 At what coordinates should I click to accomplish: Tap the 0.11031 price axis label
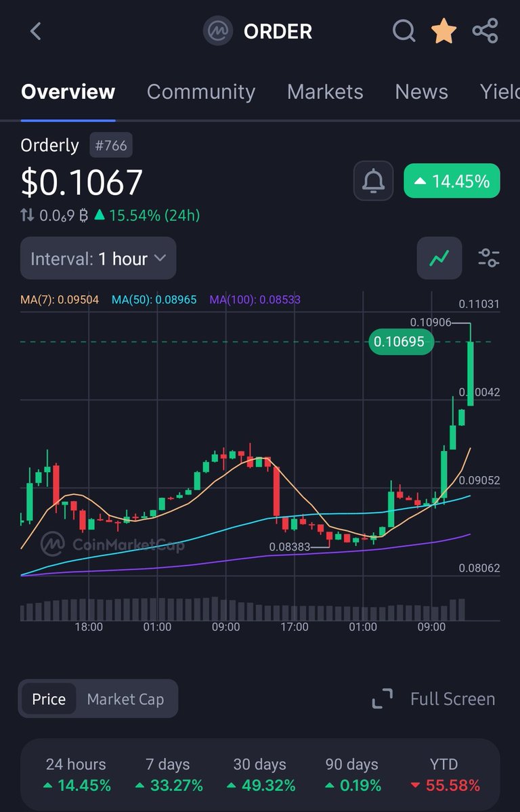click(479, 304)
